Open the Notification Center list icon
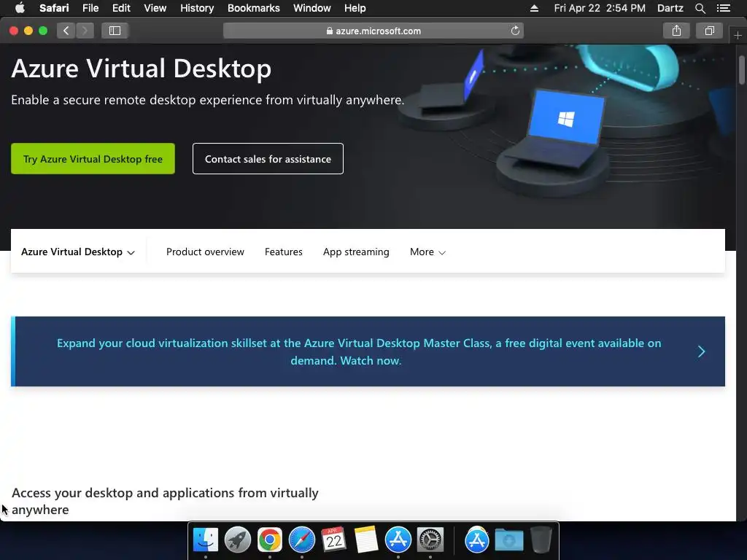This screenshot has height=560, width=747. (x=724, y=8)
